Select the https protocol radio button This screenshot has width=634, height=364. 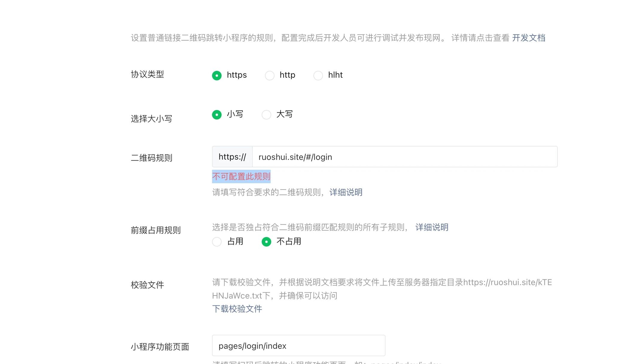217,75
